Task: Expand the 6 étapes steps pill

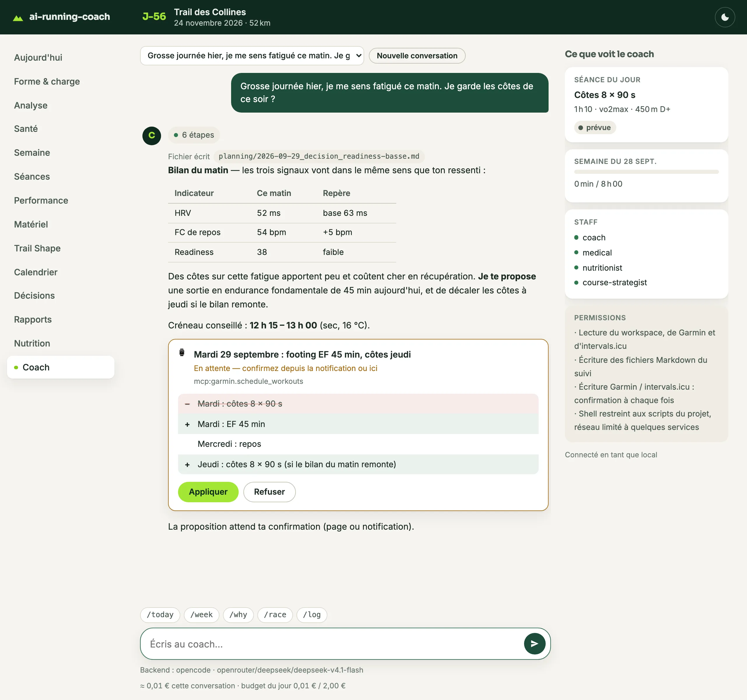Action: [x=194, y=135]
